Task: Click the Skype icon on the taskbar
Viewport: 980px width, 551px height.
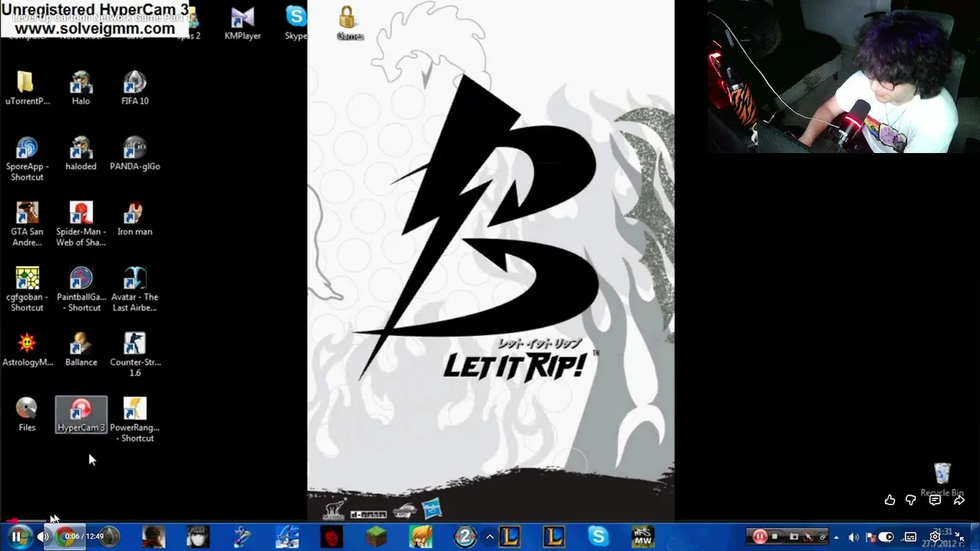Action: [598, 536]
